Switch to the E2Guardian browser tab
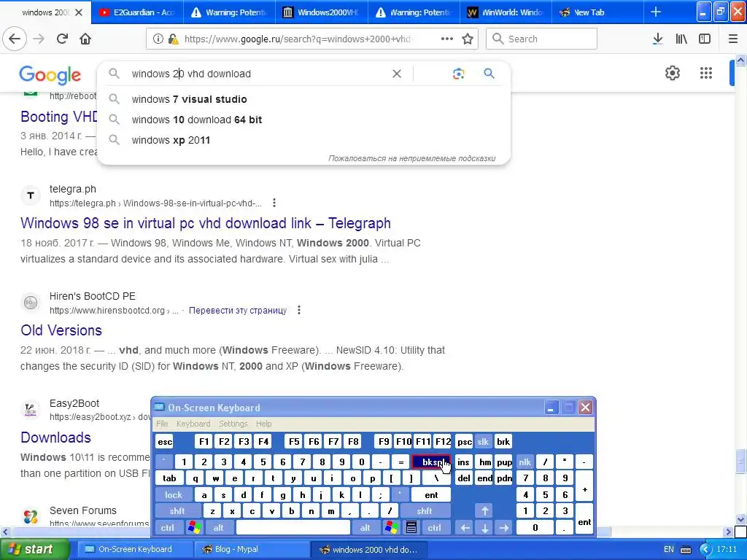Viewport: 747px width, 560px height. tap(136, 12)
